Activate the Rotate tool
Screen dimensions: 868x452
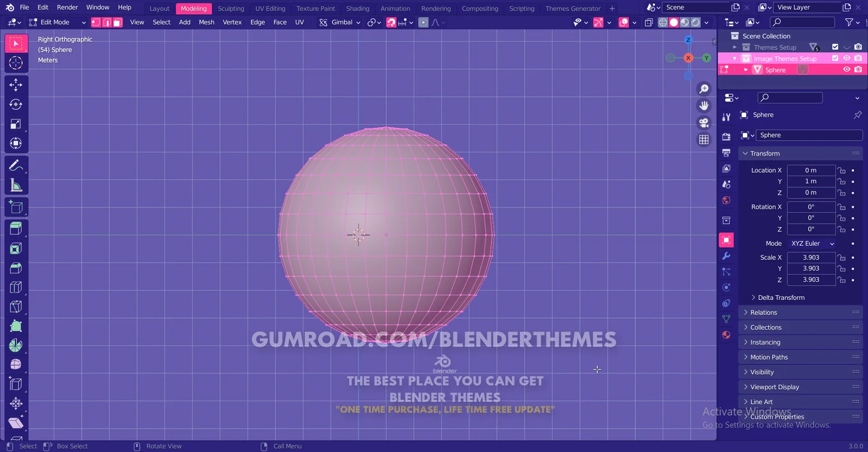(16, 104)
